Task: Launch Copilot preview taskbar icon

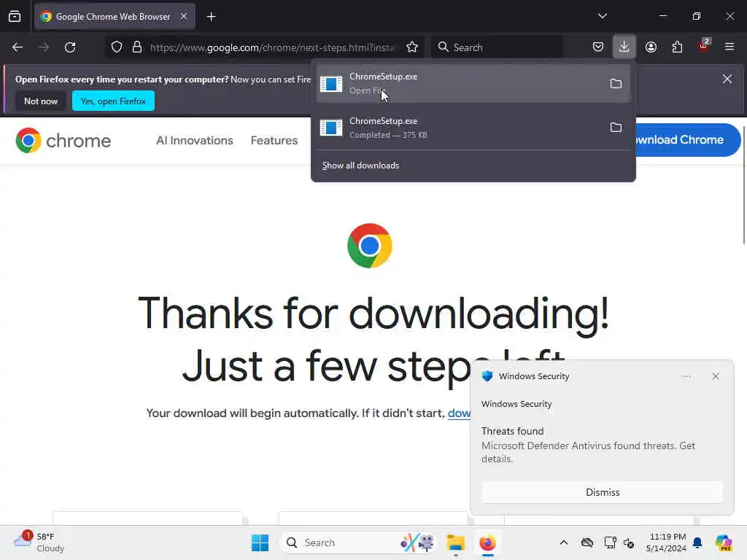Action: 724,542
